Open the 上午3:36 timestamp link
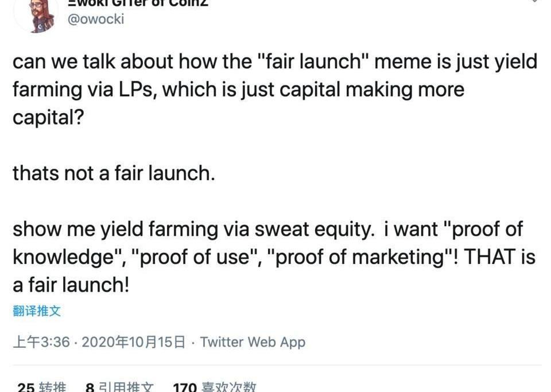The height and width of the screenshot is (392, 551). 41,341
